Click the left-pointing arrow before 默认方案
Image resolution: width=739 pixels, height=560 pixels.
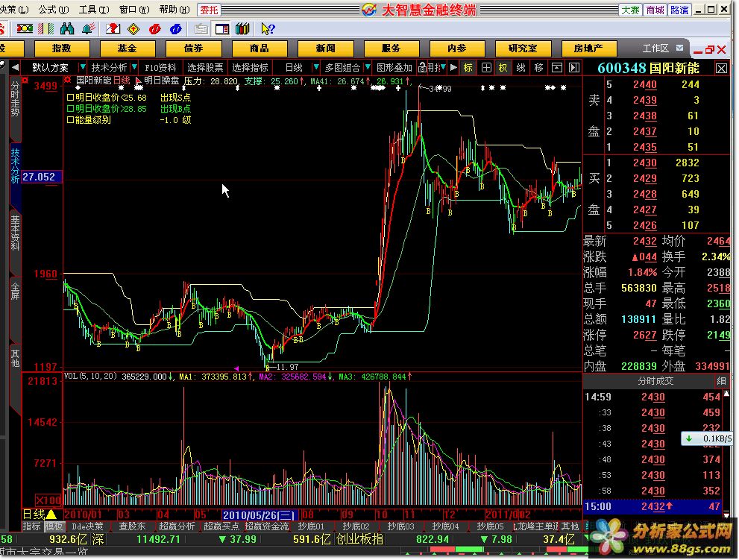click(x=16, y=67)
